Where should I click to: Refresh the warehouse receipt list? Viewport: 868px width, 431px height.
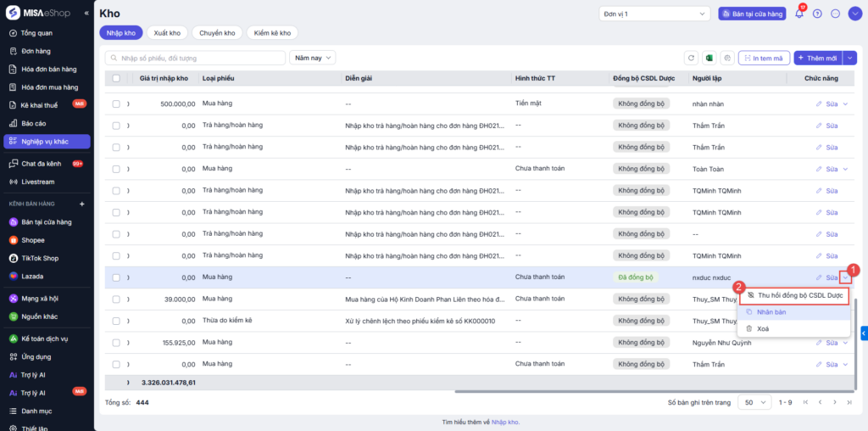click(x=691, y=58)
